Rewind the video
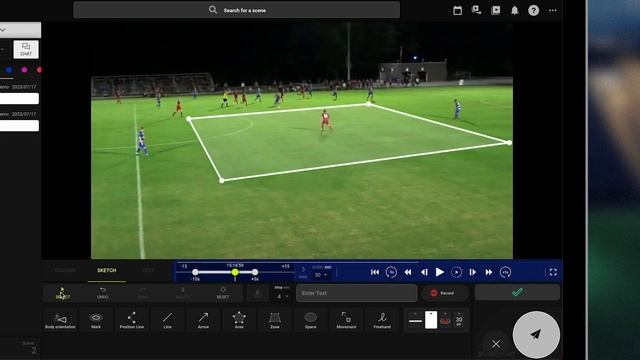Screen dimensions: 640x360 407,272
